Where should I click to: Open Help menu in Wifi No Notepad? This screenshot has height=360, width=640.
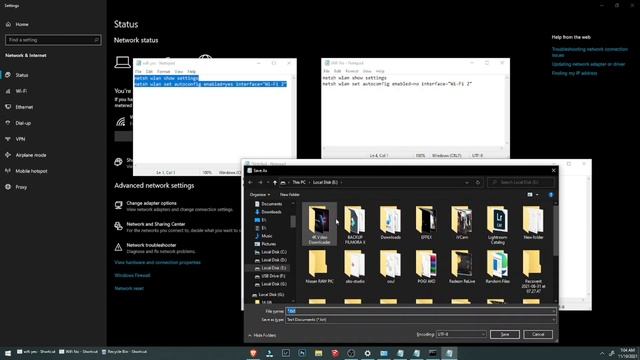(x=380, y=71)
